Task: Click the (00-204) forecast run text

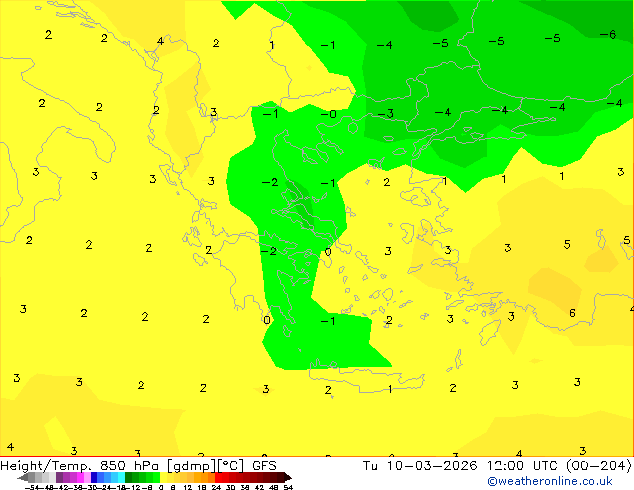Action: (x=598, y=466)
